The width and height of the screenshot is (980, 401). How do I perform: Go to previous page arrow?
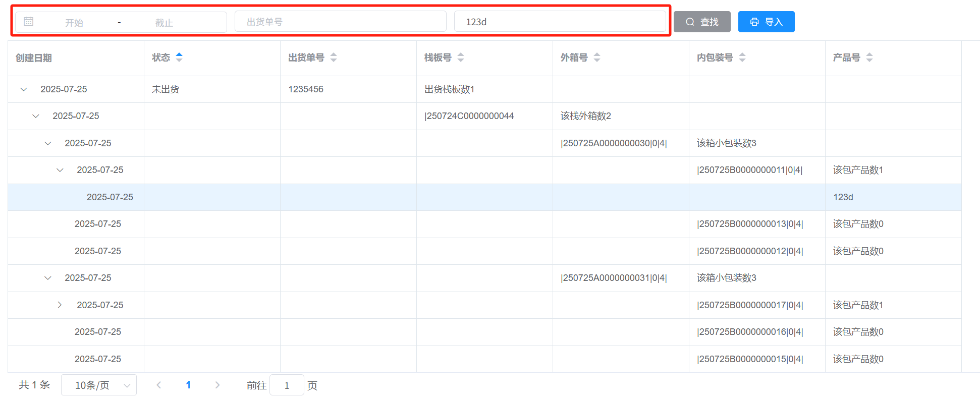coord(159,385)
